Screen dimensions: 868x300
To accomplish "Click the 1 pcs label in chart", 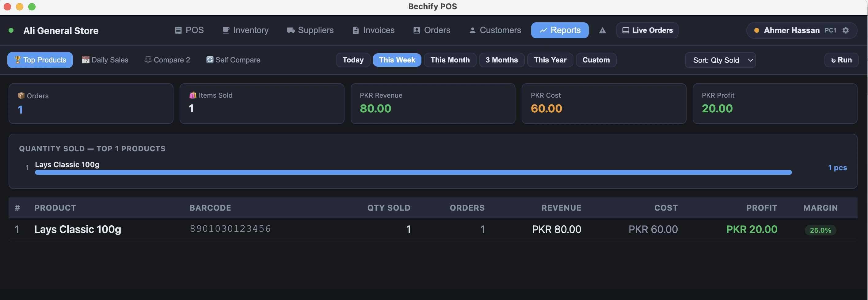I will (x=837, y=168).
